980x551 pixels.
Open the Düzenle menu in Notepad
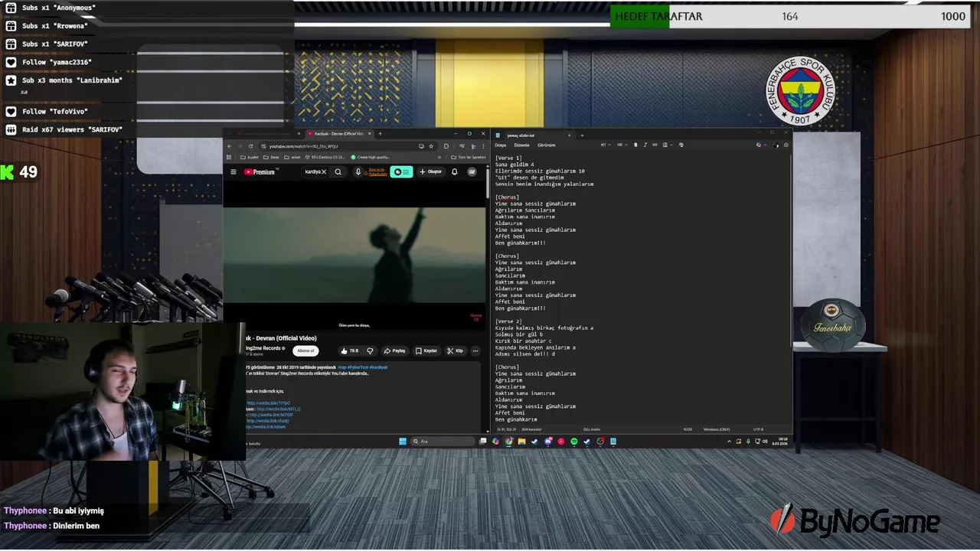pos(522,145)
